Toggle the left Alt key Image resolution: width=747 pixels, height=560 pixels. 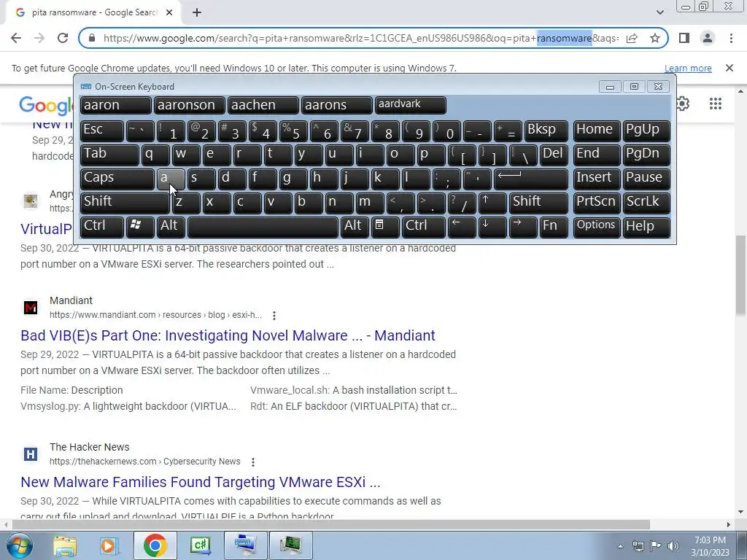[x=171, y=227]
